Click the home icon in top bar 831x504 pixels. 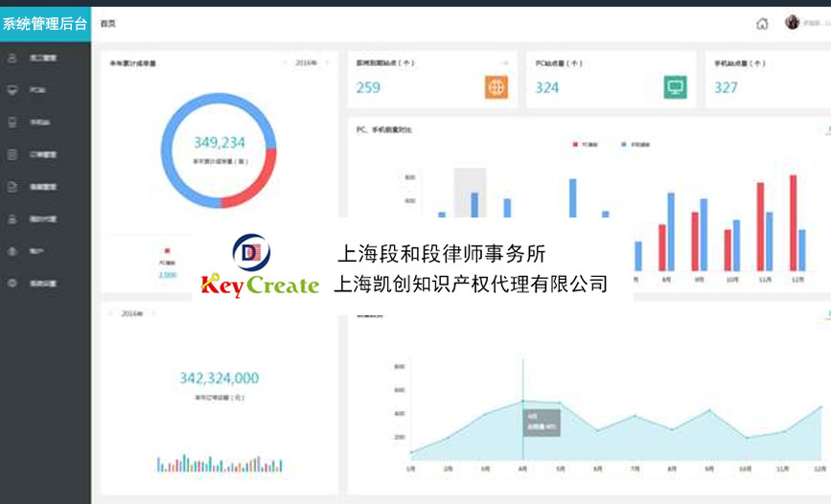pyautogui.click(x=762, y=24)
